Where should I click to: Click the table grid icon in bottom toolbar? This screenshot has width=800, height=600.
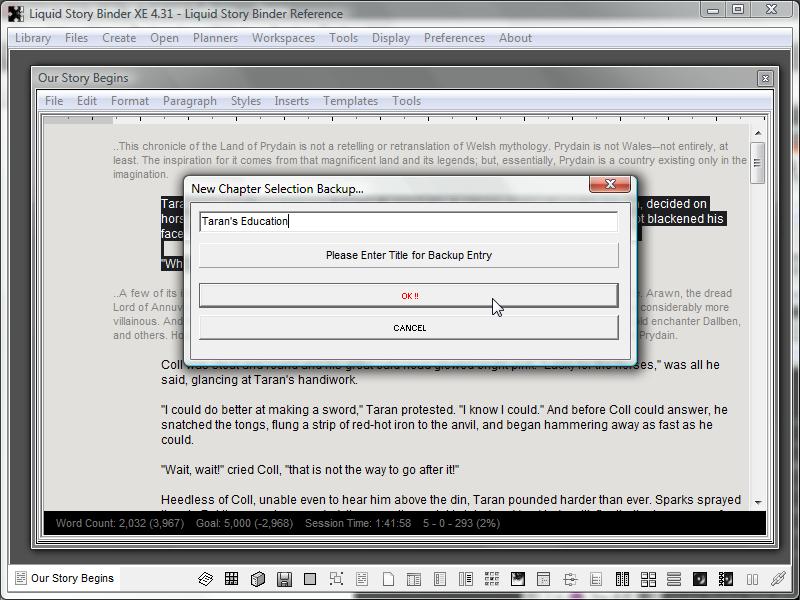[231, 579]
